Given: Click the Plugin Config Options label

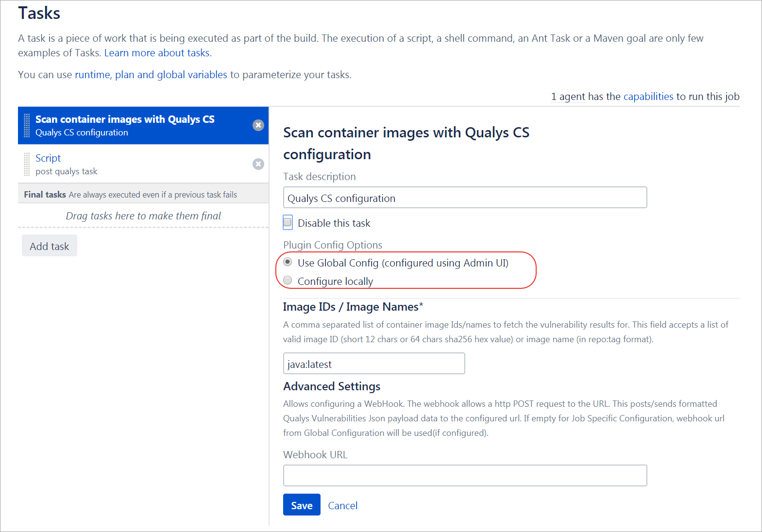Looking at the screenshot, I should tap(333, 245).
